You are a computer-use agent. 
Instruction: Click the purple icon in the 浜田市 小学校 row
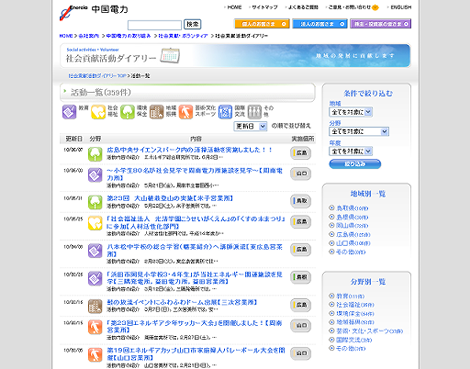pos(95,278)
